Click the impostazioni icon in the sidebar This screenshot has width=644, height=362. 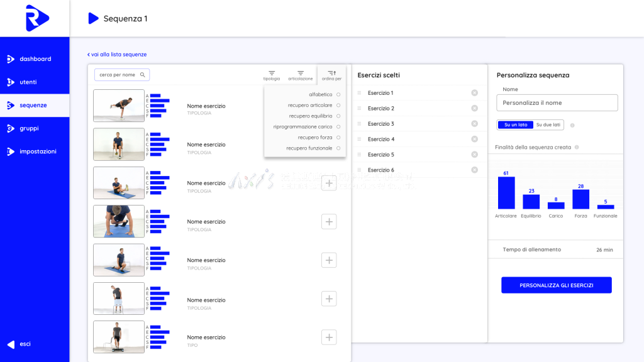click(x=11, y=151)
